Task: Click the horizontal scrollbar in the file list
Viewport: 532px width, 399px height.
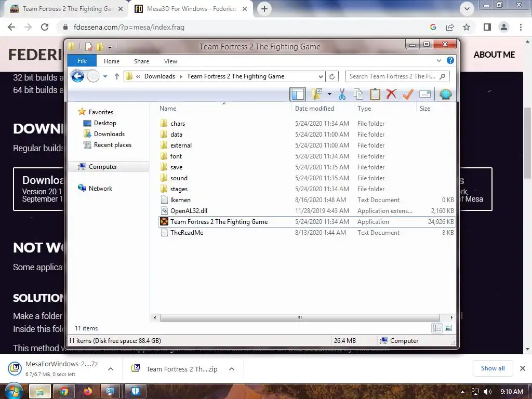Action: point(300,317)
